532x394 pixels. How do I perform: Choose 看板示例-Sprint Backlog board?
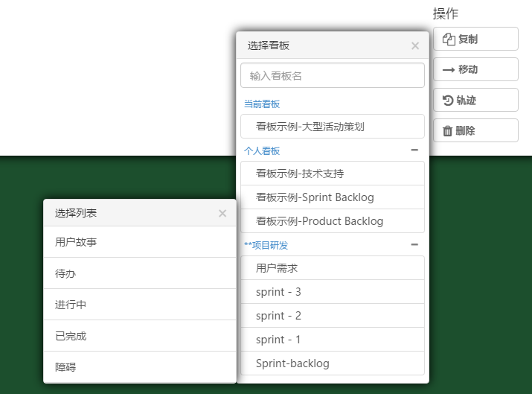[x=332, y=197]
